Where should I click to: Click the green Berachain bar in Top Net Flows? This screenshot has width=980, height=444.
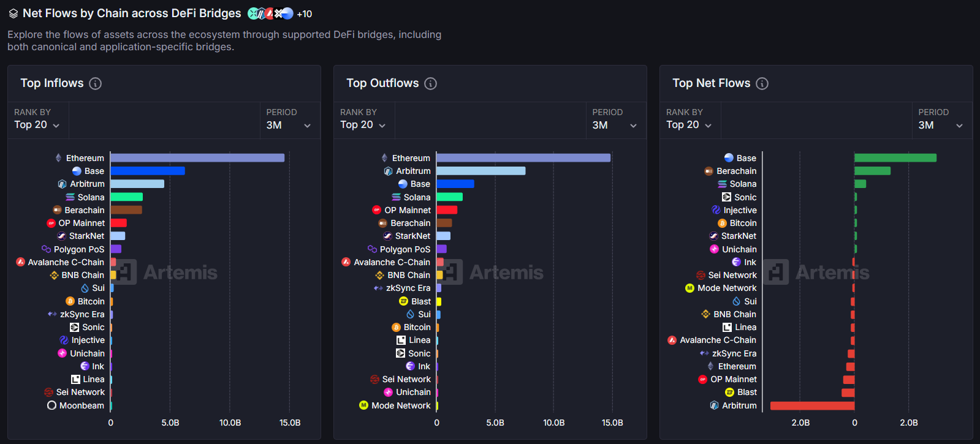point(873,171)
